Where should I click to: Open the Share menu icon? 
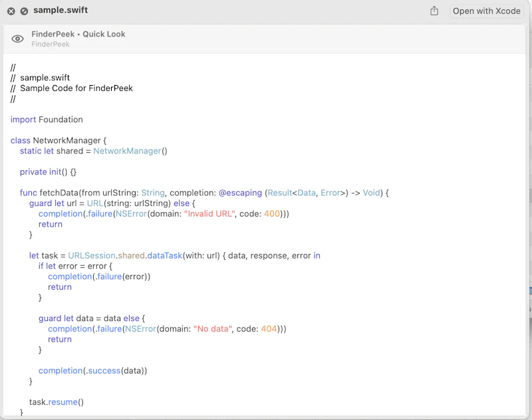pyautogui.click(x=434, y=11)
